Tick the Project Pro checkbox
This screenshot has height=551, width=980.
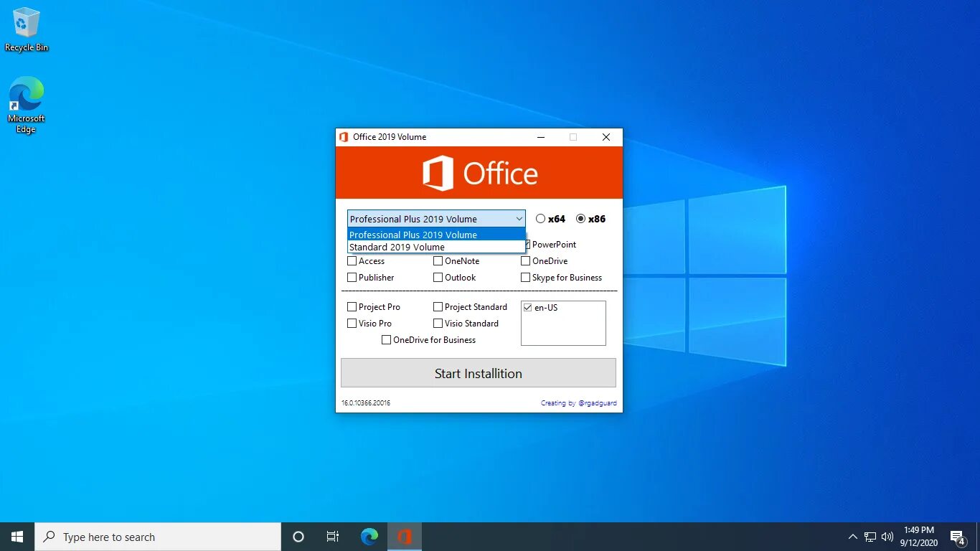[x=352, y=307]
